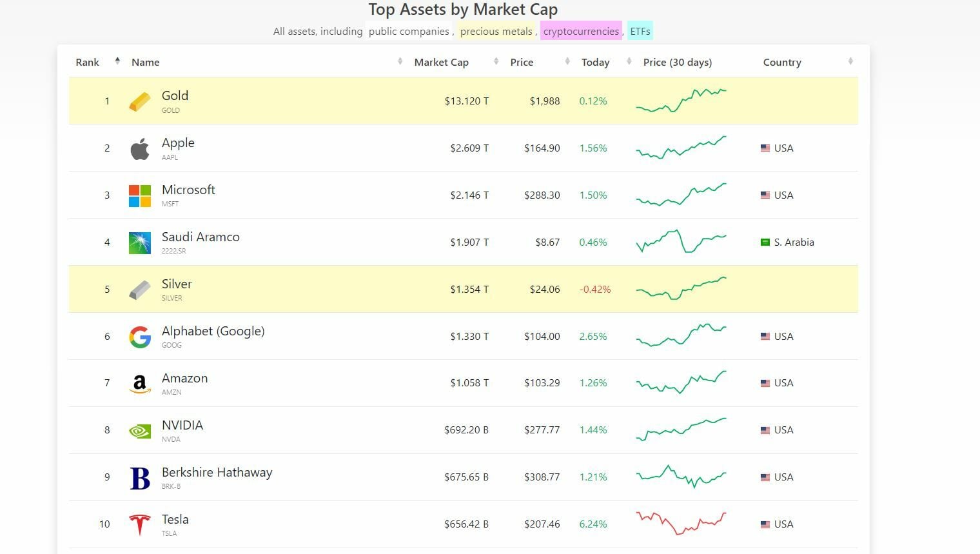
Task: Click the Saudi Aramco logo icon
Action: (140, 242)
